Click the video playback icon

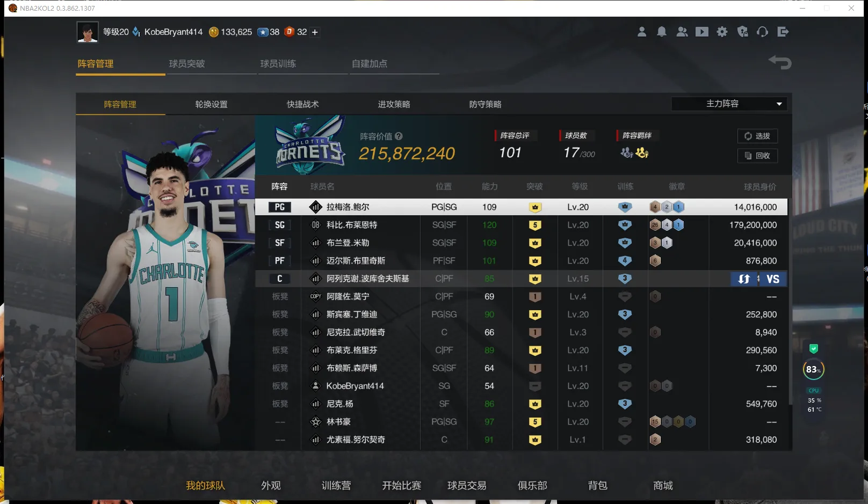[702, 32]
